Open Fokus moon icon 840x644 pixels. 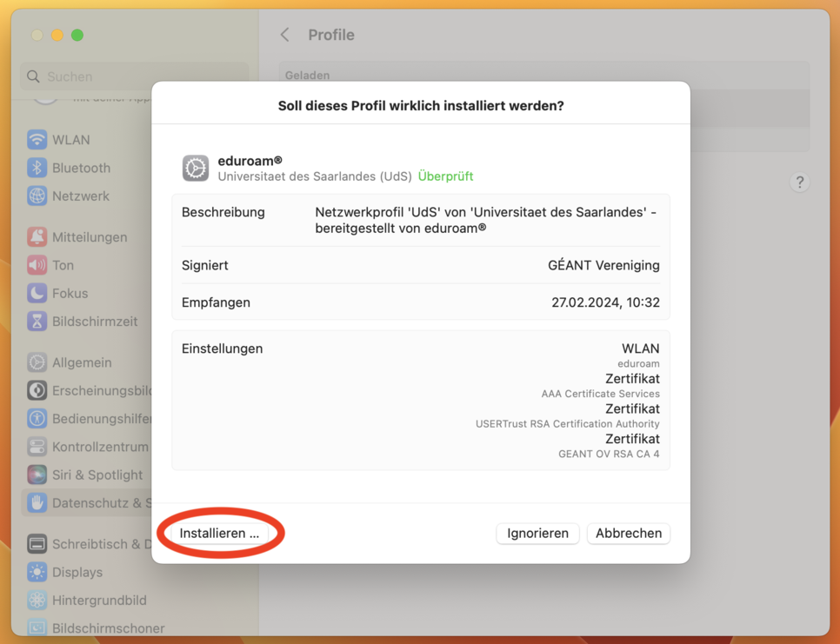coord(37,294)
